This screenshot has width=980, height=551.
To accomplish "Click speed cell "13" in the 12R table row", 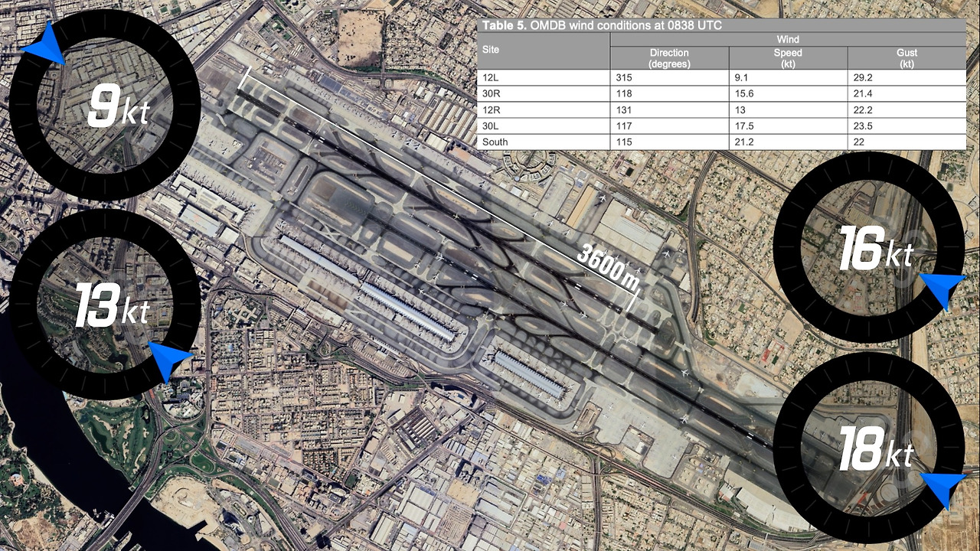I will click(788, 109).
